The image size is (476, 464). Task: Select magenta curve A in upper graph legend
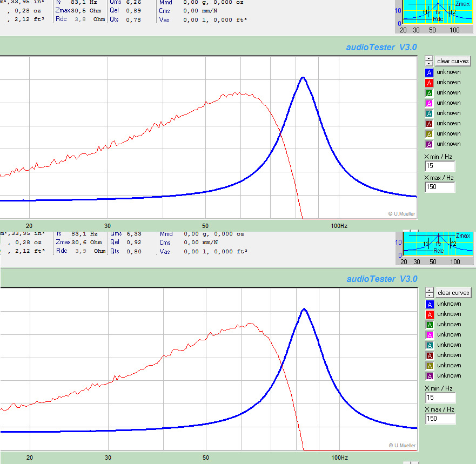point(429,103)
